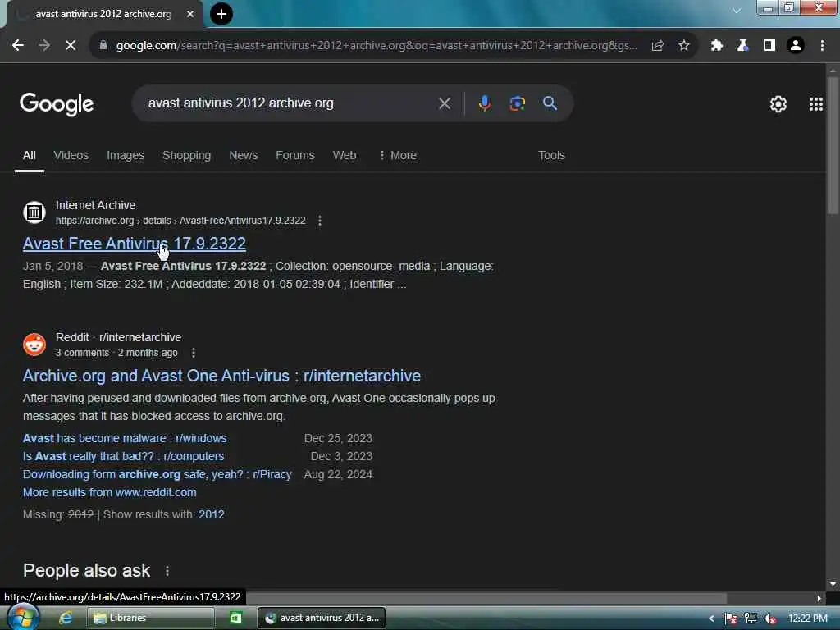The width and height of the screenshot is (840, 630).
Task: Open Google quick settings gear
Action: pyautogui.click(x=778, y=104)
